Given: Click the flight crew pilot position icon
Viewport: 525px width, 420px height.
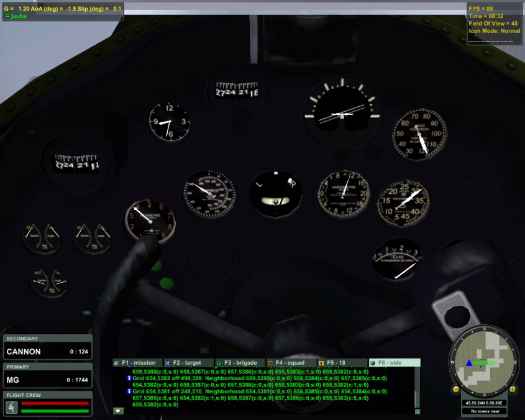Looking at the screenshot, I should tap(11, 408).
